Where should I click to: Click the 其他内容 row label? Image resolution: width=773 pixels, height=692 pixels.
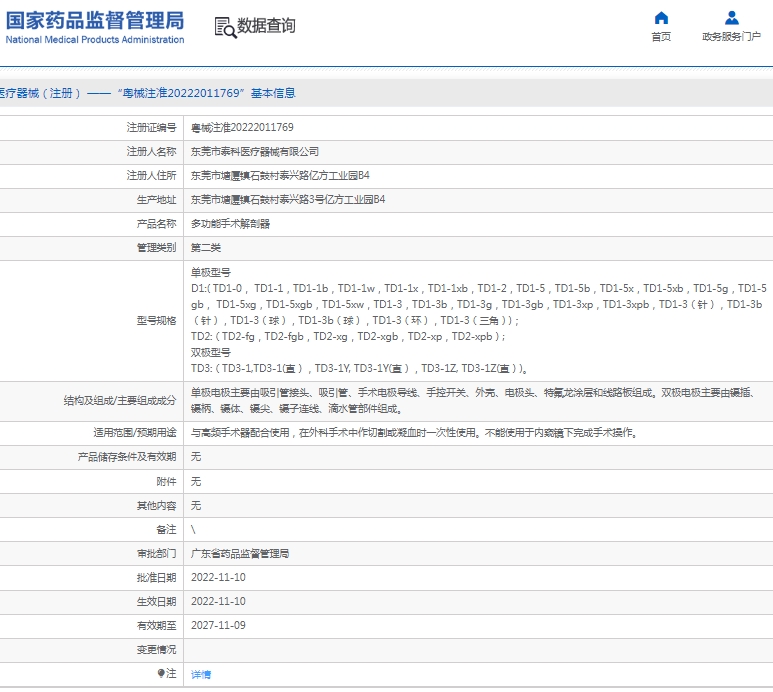point(156,506)
